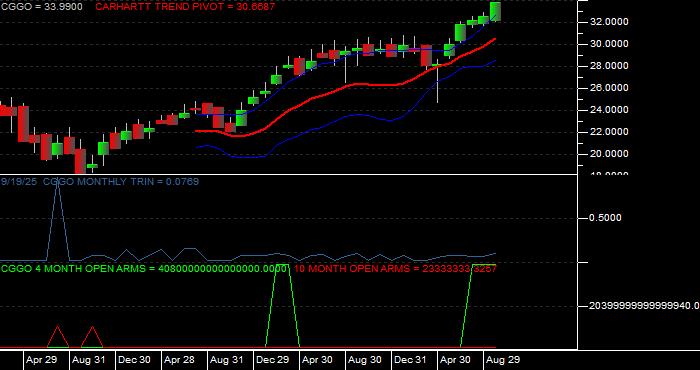Select the 24.0000 price axis label

click(609, 110)
